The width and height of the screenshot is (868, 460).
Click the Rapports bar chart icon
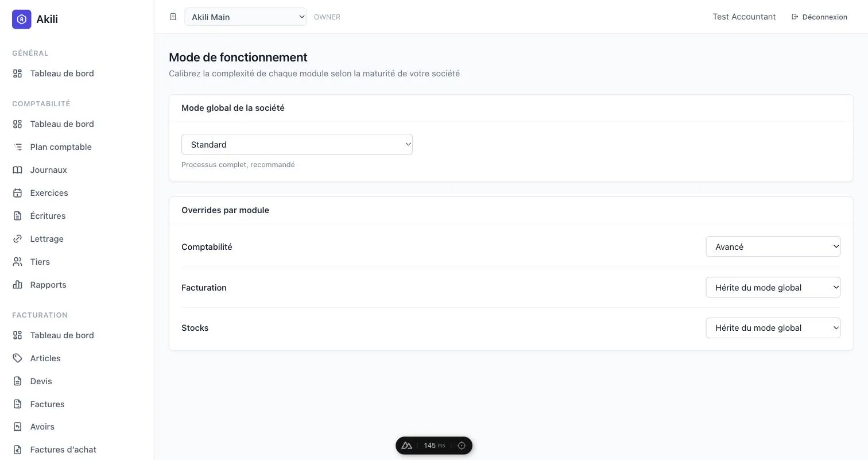tap(18, 285)
